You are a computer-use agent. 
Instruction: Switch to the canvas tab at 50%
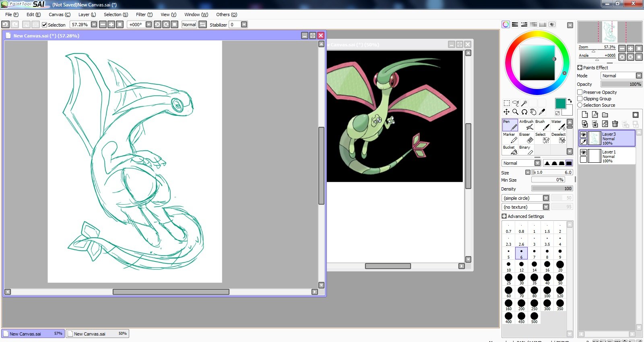(x=97, y=334)
